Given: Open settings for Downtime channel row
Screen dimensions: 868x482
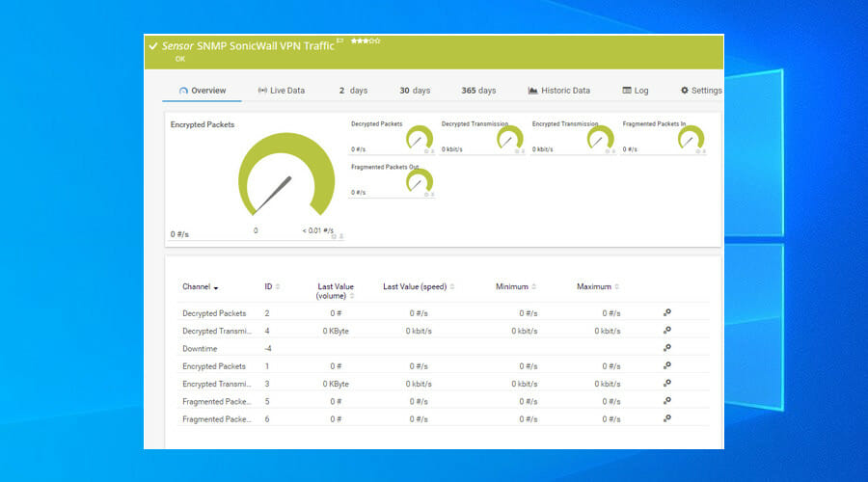Looking at the screenshot, I should pos(667,348).
